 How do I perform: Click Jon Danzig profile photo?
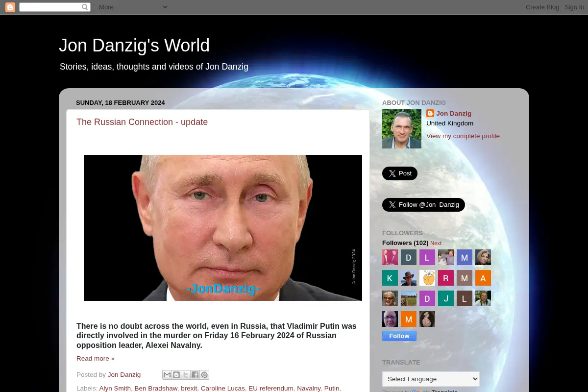point(402,129)
